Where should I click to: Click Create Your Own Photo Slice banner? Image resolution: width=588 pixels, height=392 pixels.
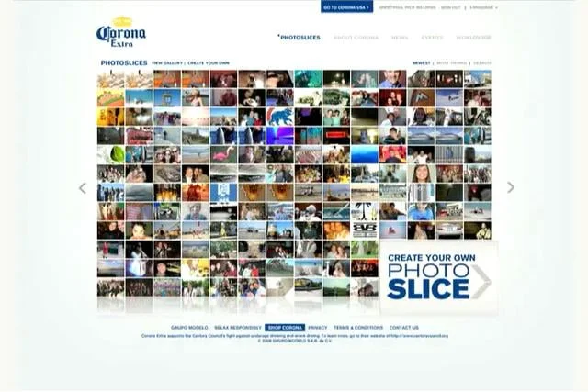coord(439,277)
